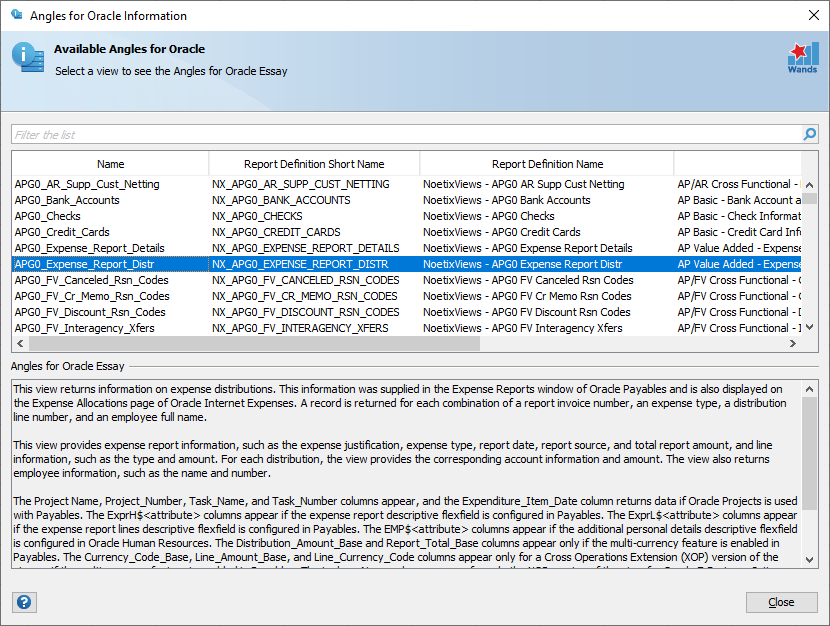Click the AP Basic - Check Information cell
This screenshot has height=626, width=830.
pos(739,216)
